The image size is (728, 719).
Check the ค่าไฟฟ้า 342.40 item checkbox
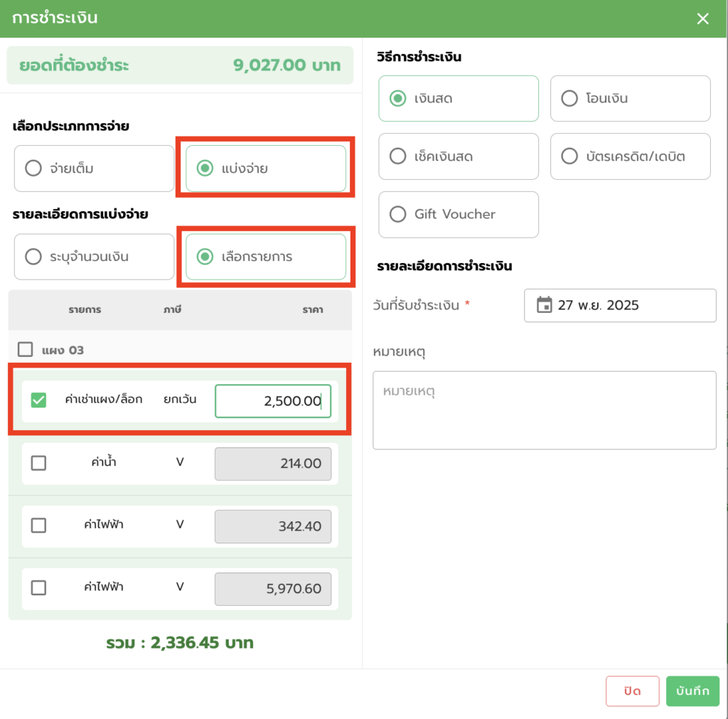pos(39,526)
